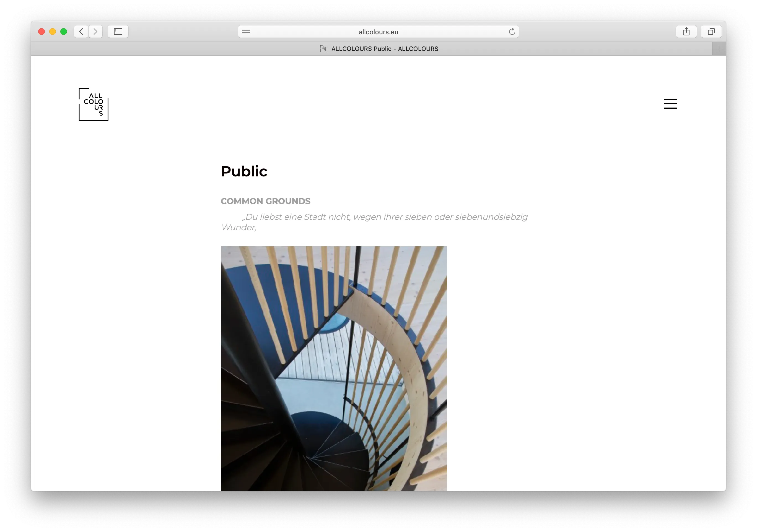This screenshot has height=532, width=757.
Task: Click the spiral staircase image
Action: [334, 368]
